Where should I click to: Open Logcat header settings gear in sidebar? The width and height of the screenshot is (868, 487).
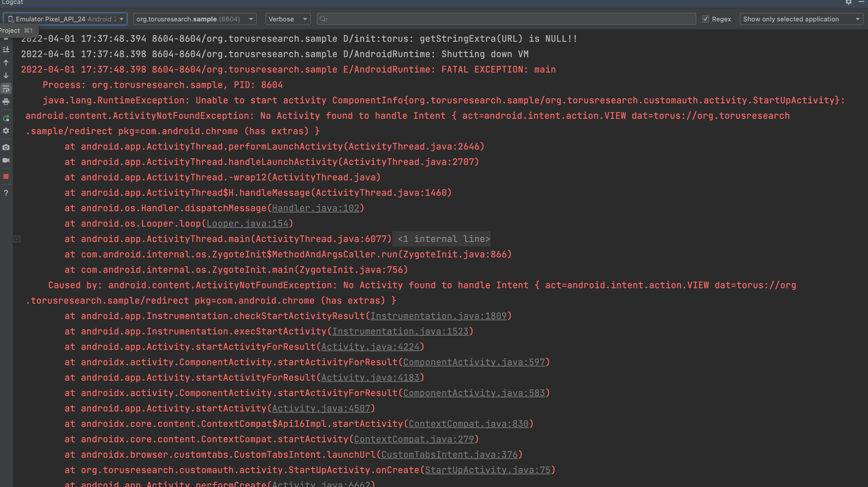(x=6, y=131)
